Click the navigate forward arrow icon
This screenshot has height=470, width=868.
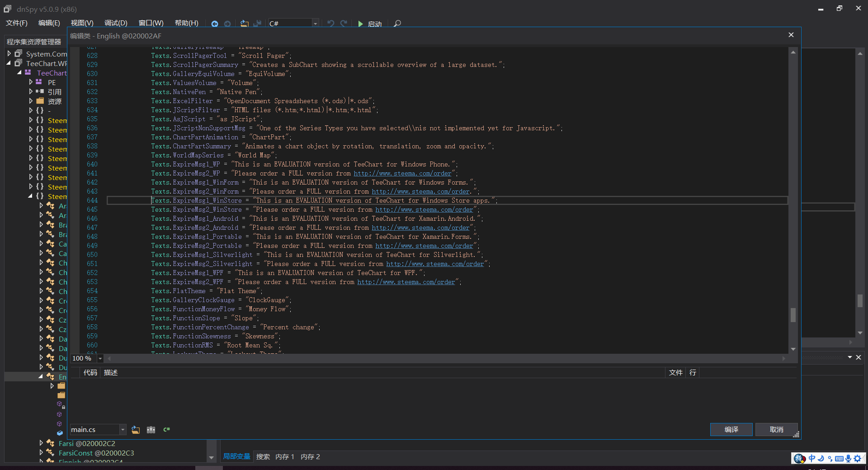(228, 24)
